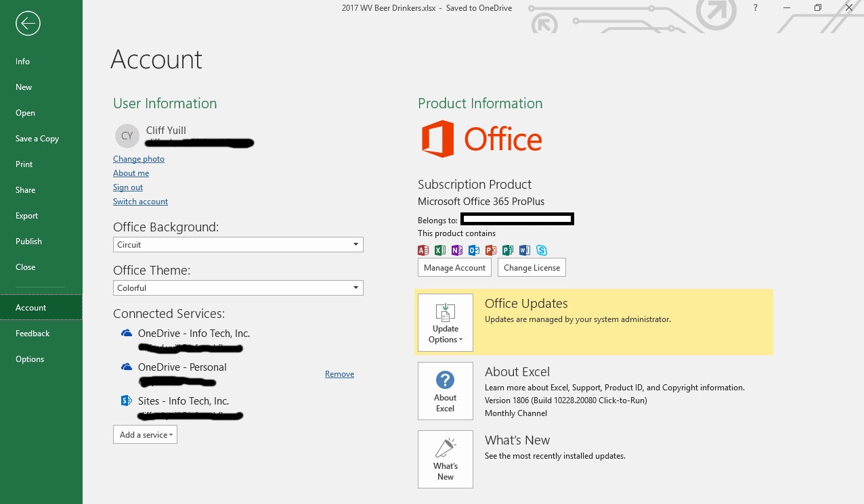Click the 'Belongs to:' label
This screenshot has height=504, width=864.
click(x=437, y=220)
